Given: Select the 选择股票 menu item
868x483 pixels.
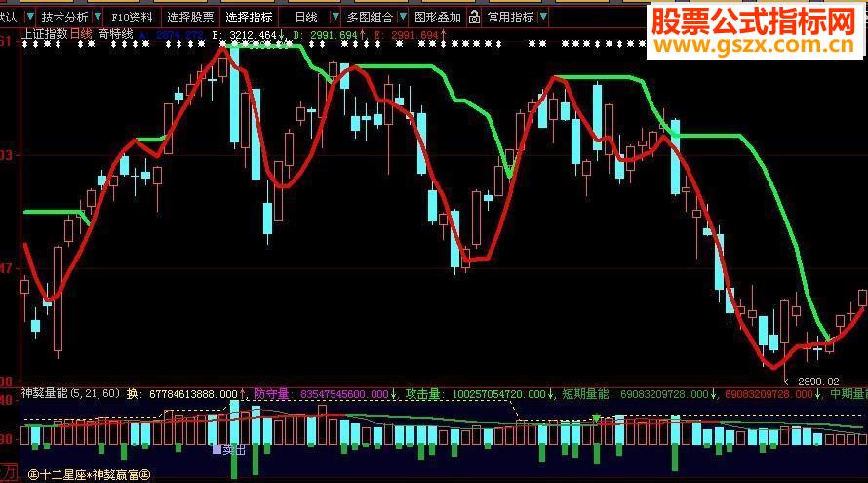Looking at the screenshot, I should [x=190, y=18].
